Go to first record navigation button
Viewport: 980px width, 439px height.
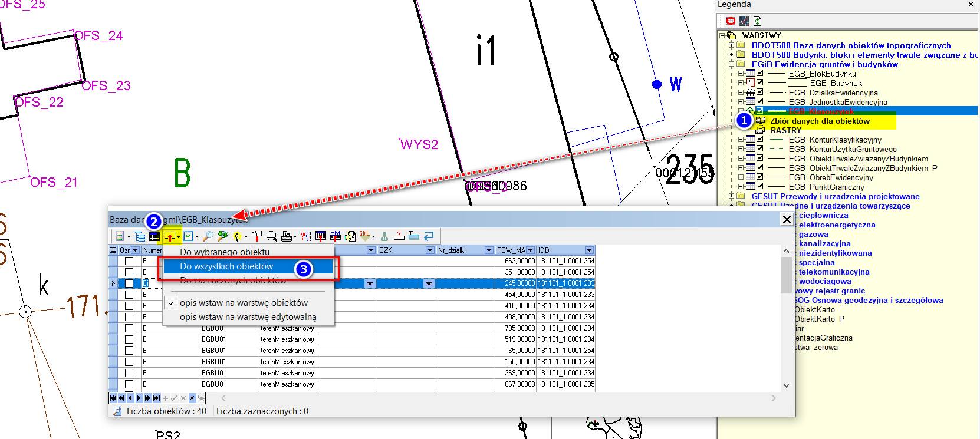click(x=113, y=398)
